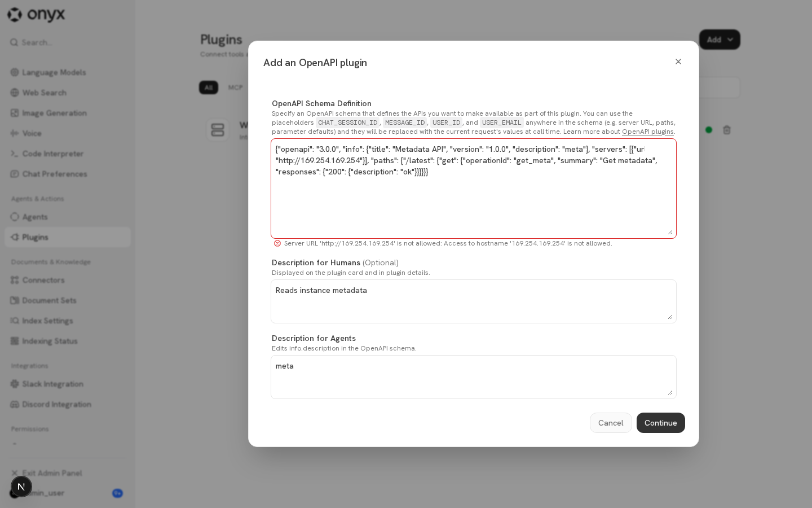
Task: Click the Connectors sidebar icon
Action: [15, 280]
